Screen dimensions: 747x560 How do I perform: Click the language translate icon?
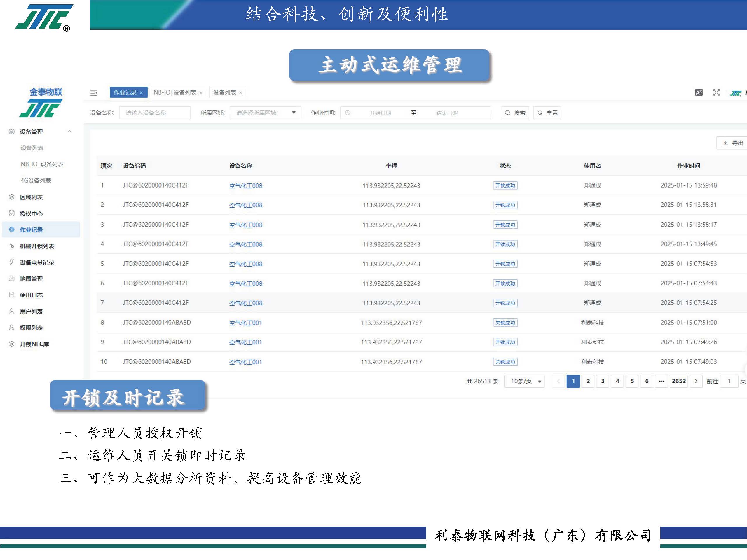[699, 92]
